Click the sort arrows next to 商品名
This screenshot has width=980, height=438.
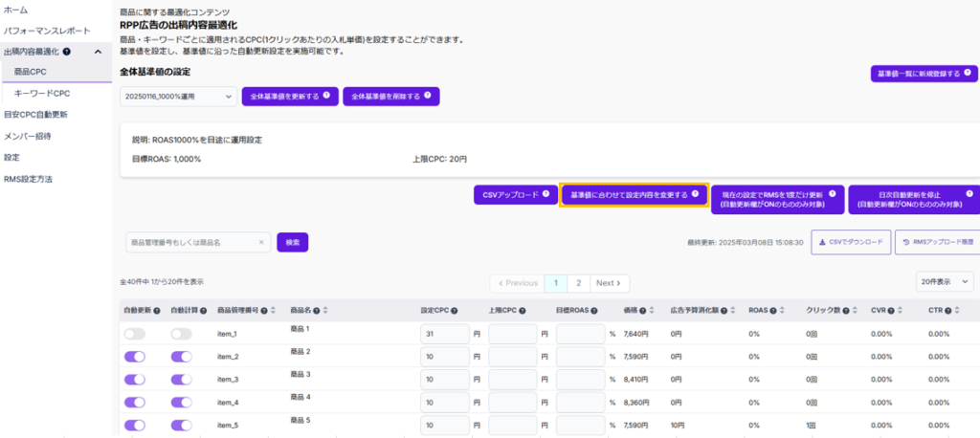(x=326, y=310)
